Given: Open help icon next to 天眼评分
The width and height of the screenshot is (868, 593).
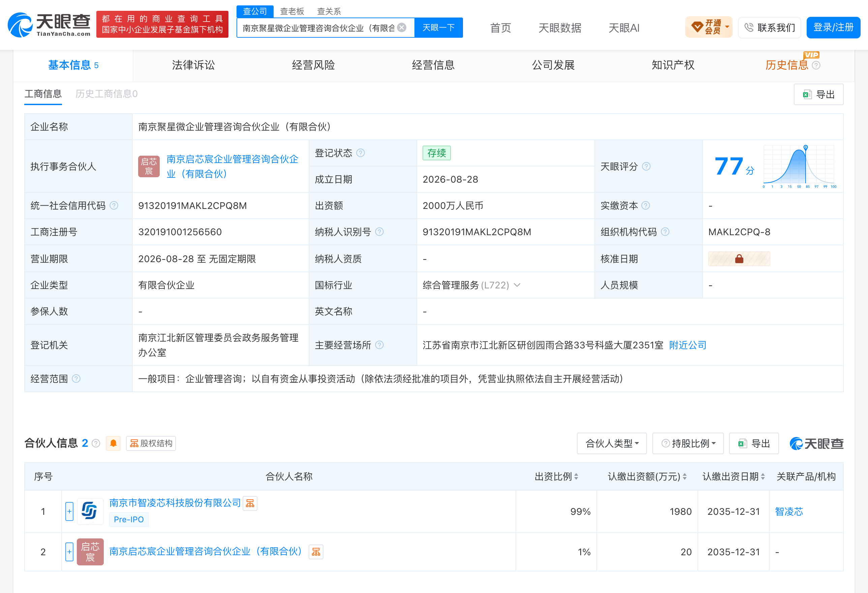Looking at the screenshot, I should [x=646, y=166].
